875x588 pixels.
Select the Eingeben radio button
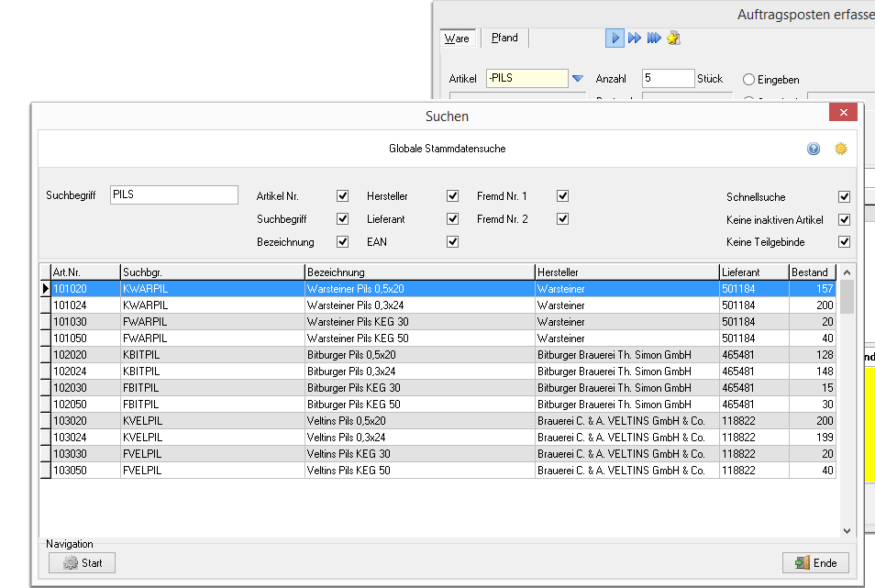point(748,79)
